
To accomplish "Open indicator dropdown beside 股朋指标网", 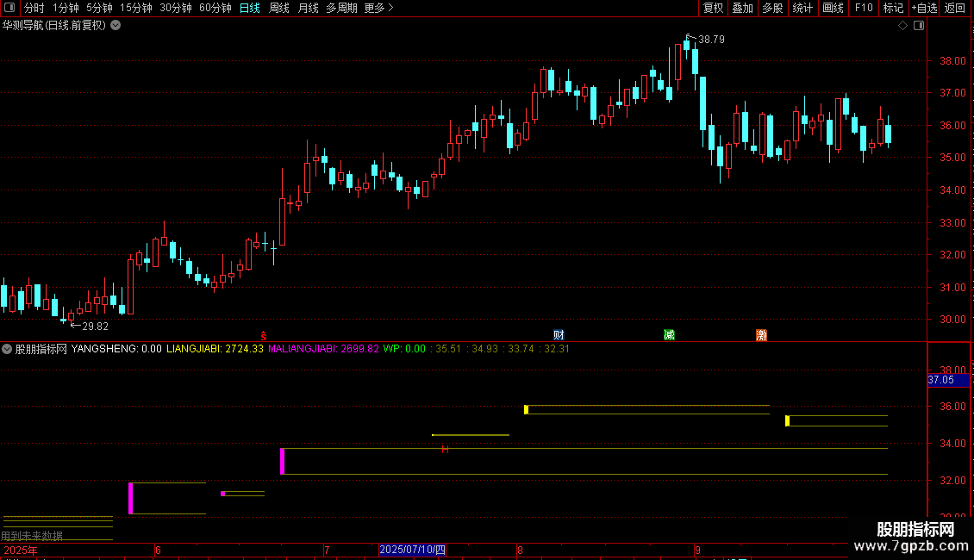I will point(7,349).
